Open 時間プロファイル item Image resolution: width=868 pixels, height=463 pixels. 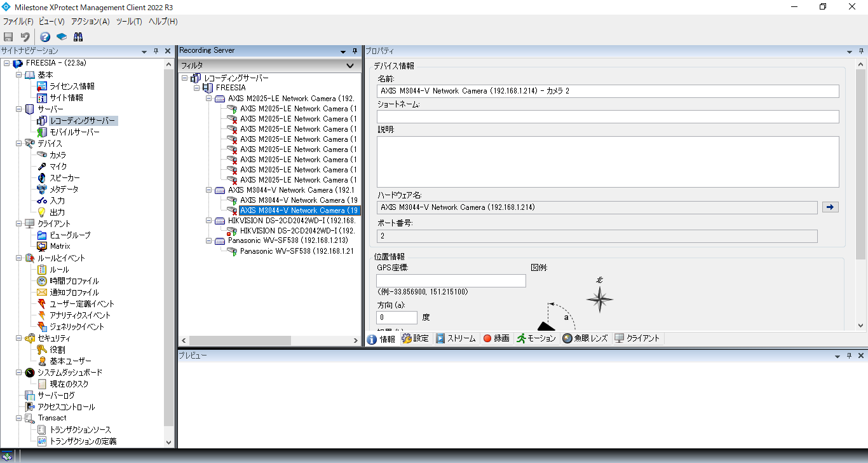[x=74, y=281]
